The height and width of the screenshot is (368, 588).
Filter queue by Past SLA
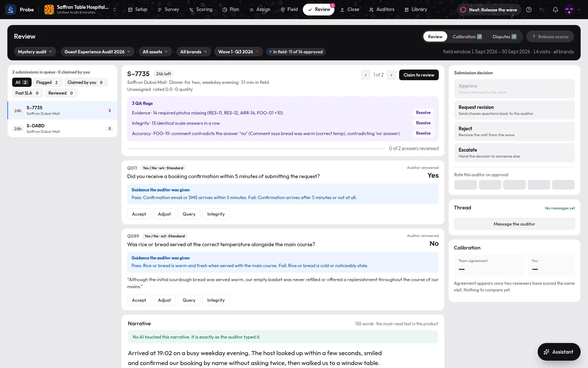click(27, 93)
